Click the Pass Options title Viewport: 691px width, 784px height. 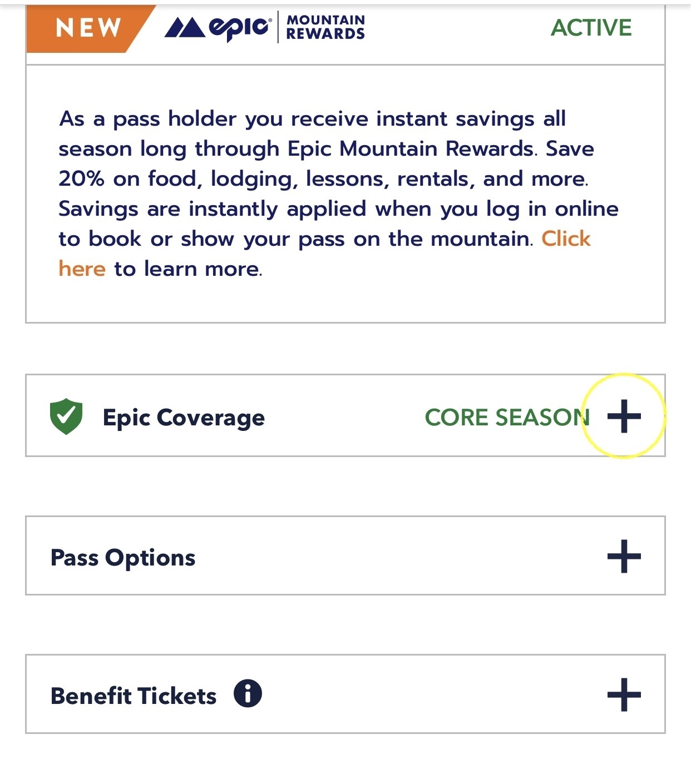[x=123, y=558]
